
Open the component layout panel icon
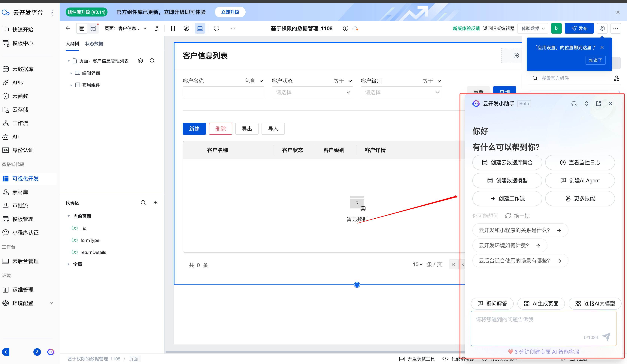pyautogui.click(x=93, y=28)
